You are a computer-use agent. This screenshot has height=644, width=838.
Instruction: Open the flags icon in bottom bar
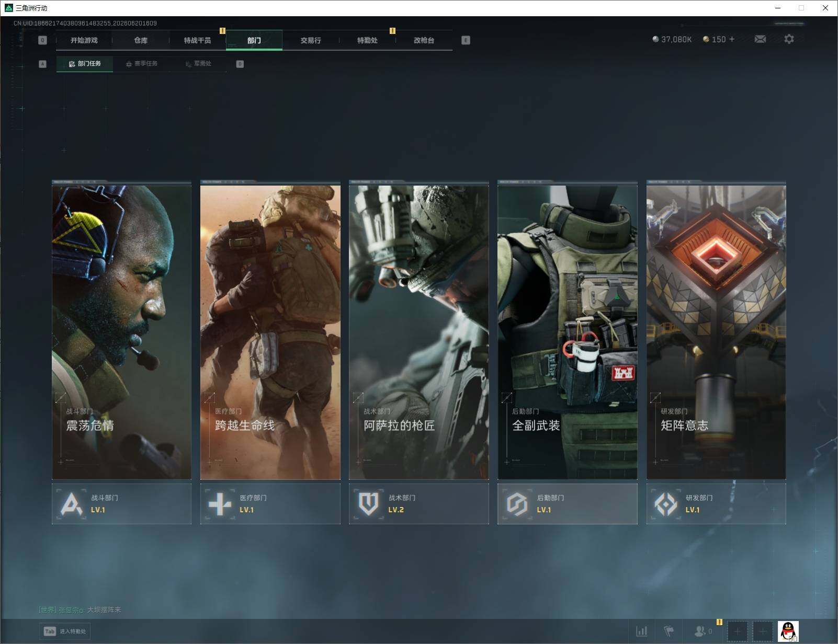coord(669,631)
